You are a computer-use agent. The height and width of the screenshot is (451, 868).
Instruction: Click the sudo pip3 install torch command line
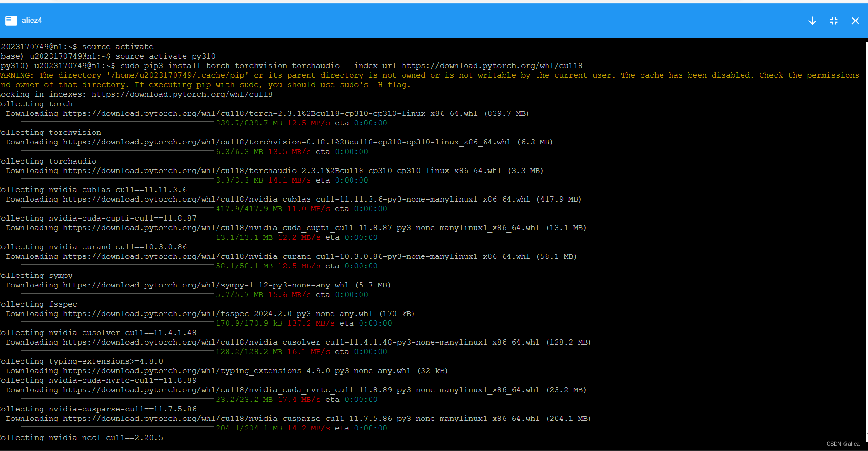point(291,66)
